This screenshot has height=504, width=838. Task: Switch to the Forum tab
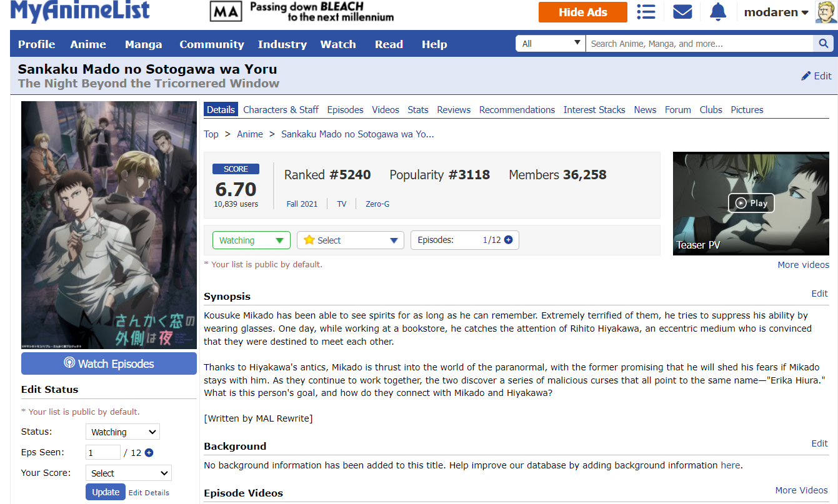click(x=678, y=109)
